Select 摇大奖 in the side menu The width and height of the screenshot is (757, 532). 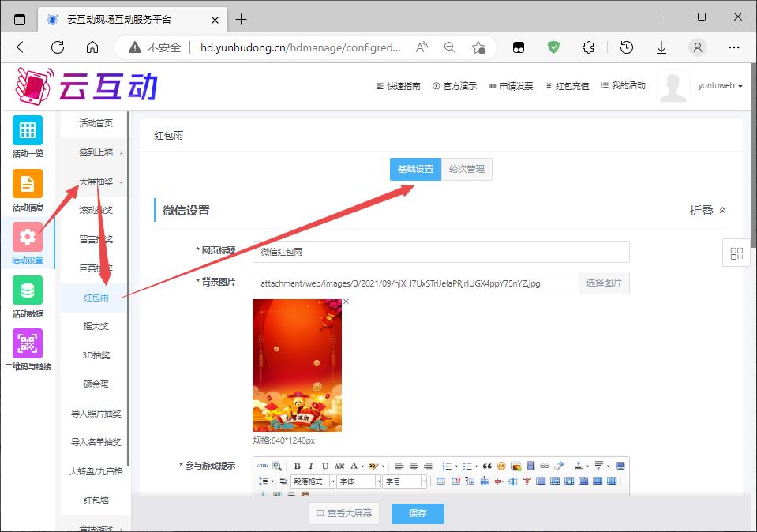pos(96,326)
